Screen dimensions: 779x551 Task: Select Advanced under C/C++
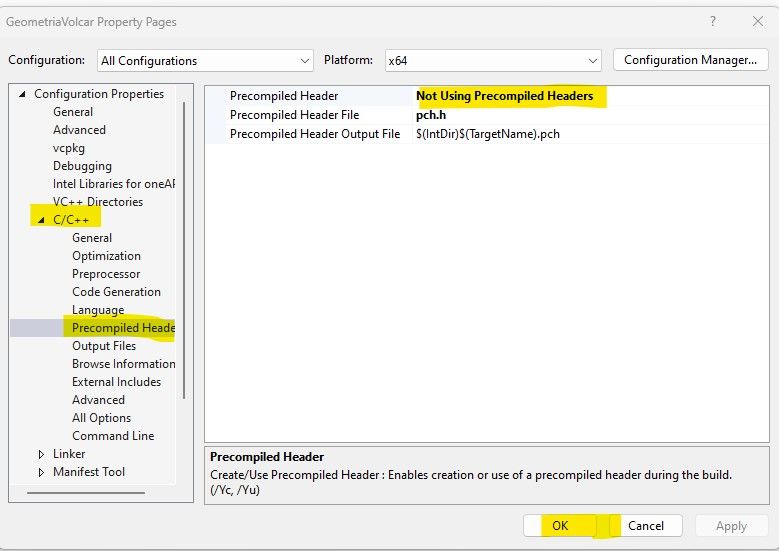[98, 400]
